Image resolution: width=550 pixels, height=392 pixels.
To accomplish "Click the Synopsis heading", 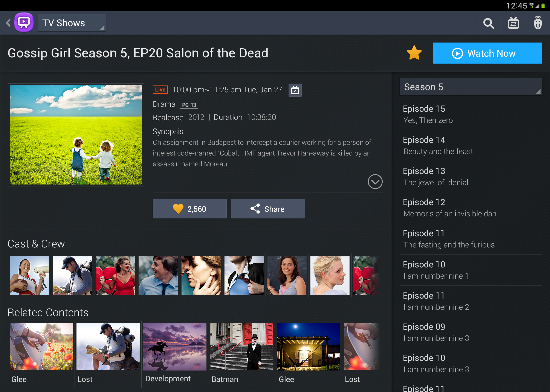I will (x=168, y=131).
